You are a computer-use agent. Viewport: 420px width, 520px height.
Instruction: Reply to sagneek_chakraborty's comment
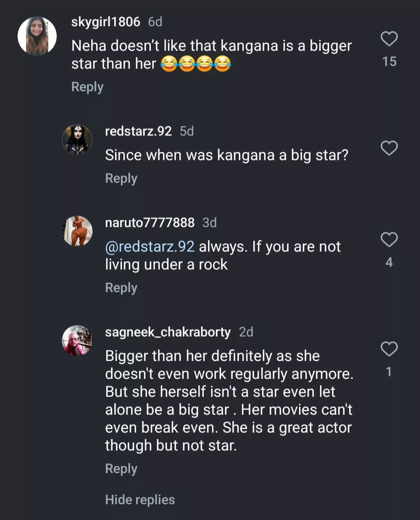tap(121, 469)
